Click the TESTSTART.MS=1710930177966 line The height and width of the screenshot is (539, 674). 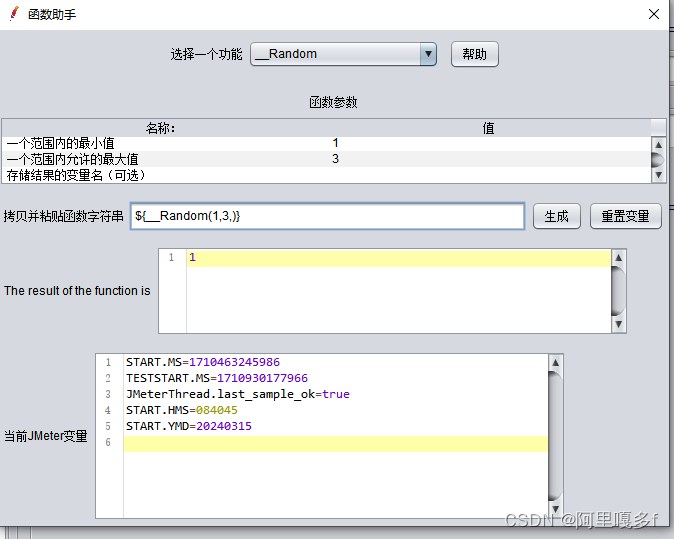[x=217, y=378]
